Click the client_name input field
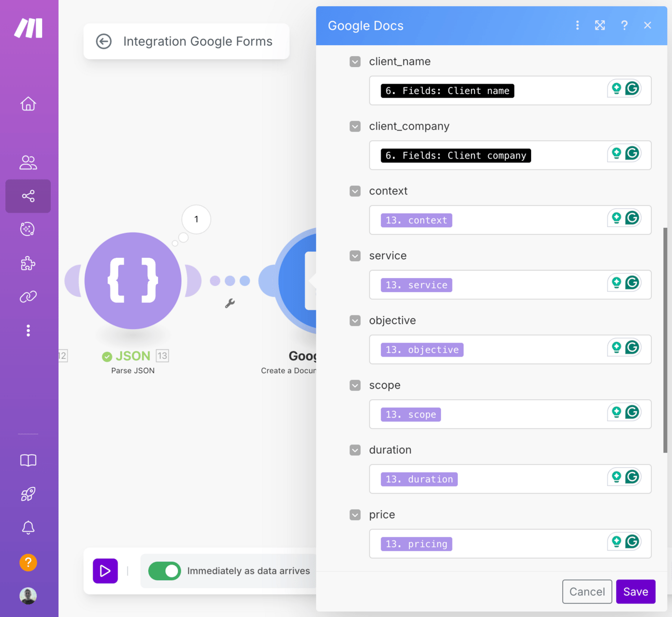The width and height of the screenshot is (672, 617). (x=510, y=90)
